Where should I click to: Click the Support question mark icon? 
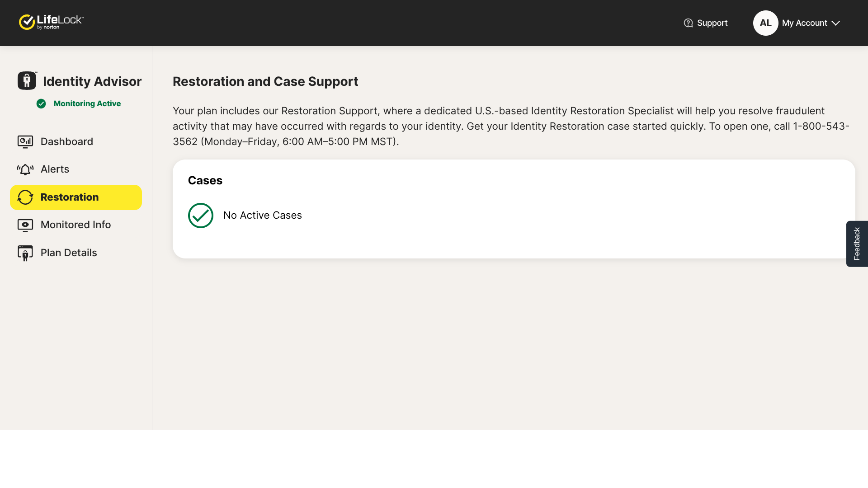pos(688,23)
